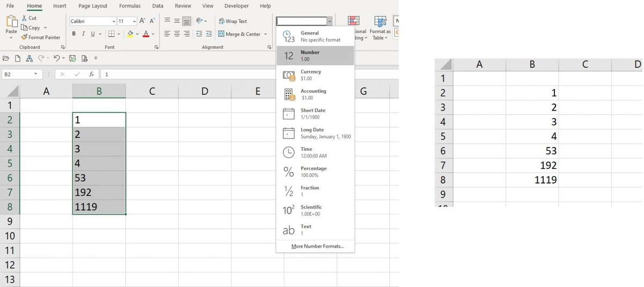Click Open folder icon in Quick Access
The image size is (644, 287).
tap(6, 58)
